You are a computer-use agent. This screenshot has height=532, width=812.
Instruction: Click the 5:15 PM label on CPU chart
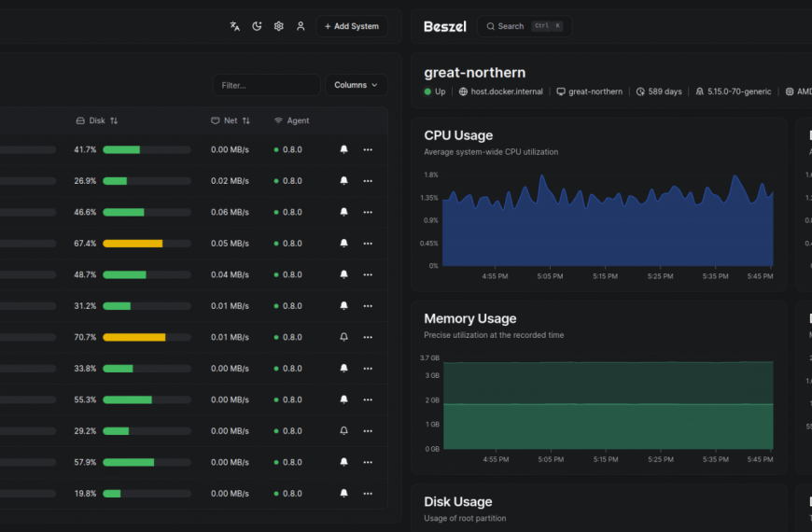pyautogui.click(x=605, y=276)
